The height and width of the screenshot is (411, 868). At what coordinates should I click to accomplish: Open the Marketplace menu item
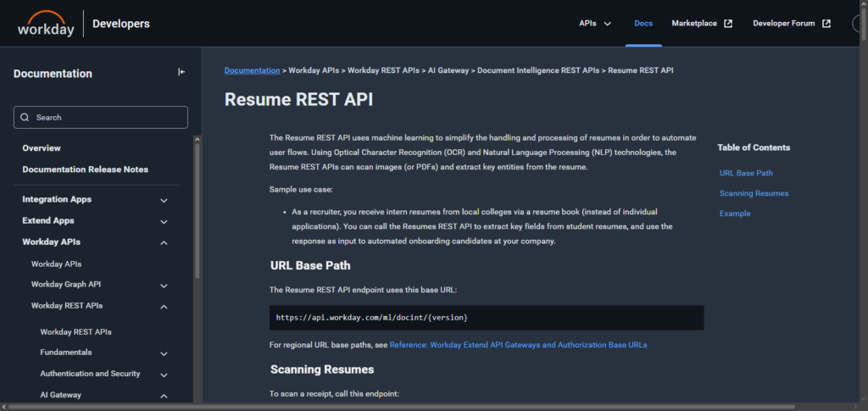[694, 23]
